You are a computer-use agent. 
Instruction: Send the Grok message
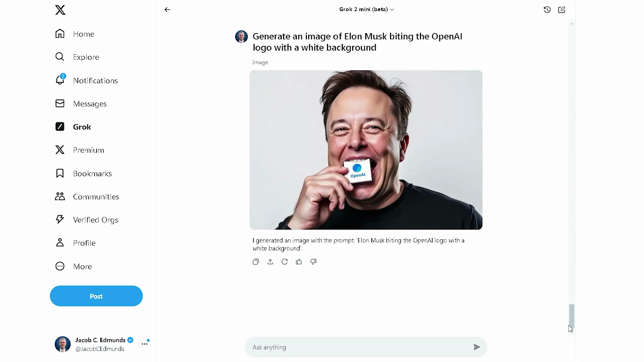(x=477, y=347)
